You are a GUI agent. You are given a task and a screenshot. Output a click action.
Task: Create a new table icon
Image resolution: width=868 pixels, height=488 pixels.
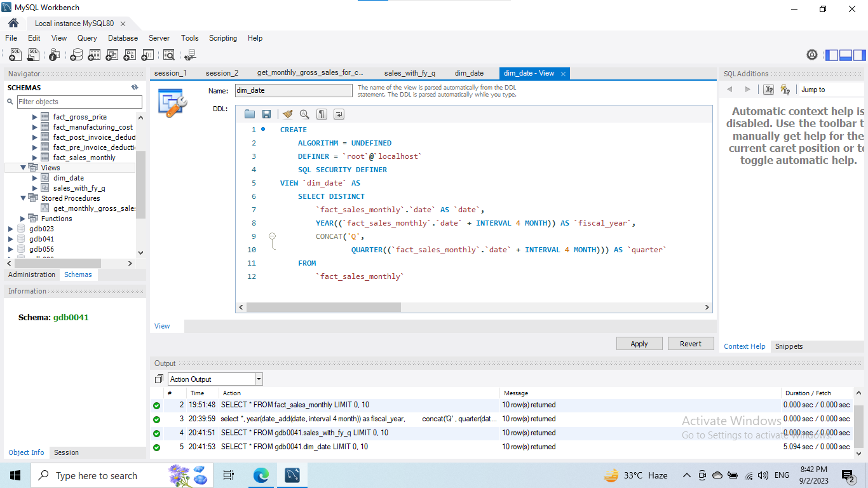[x=94, y=55]
